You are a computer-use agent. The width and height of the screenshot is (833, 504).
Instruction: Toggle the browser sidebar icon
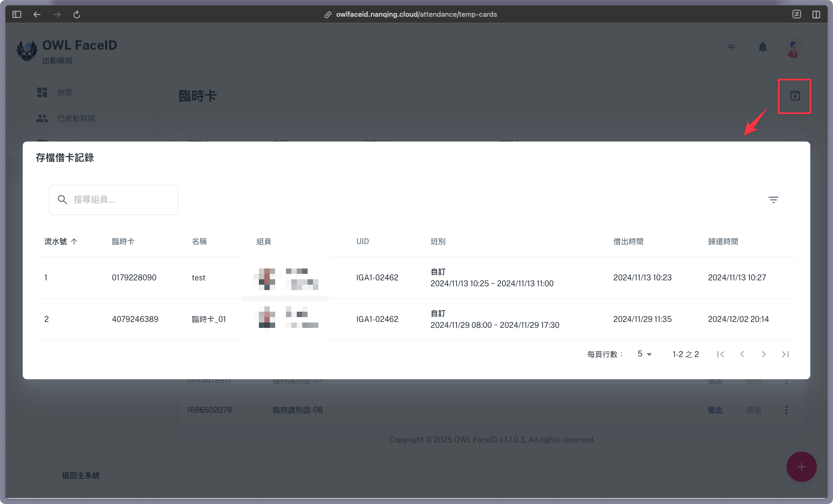pyautogui.click(x=17, y=15)
